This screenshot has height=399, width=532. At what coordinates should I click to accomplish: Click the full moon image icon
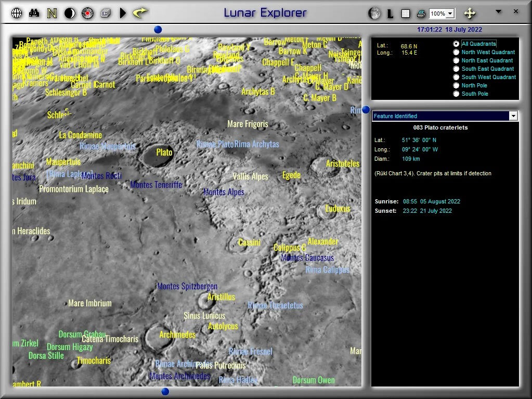[374, 13]
